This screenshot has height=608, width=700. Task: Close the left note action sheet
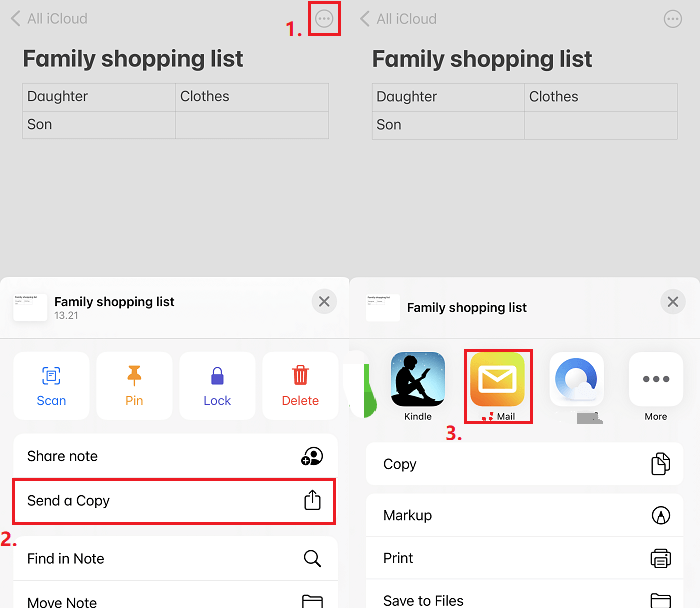click(324, 301)
